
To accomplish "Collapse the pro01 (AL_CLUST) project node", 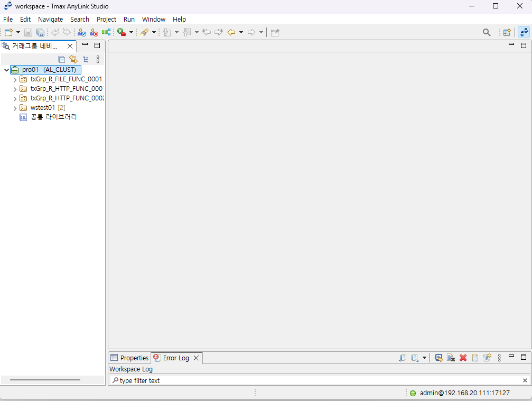I will pos(6,70).
